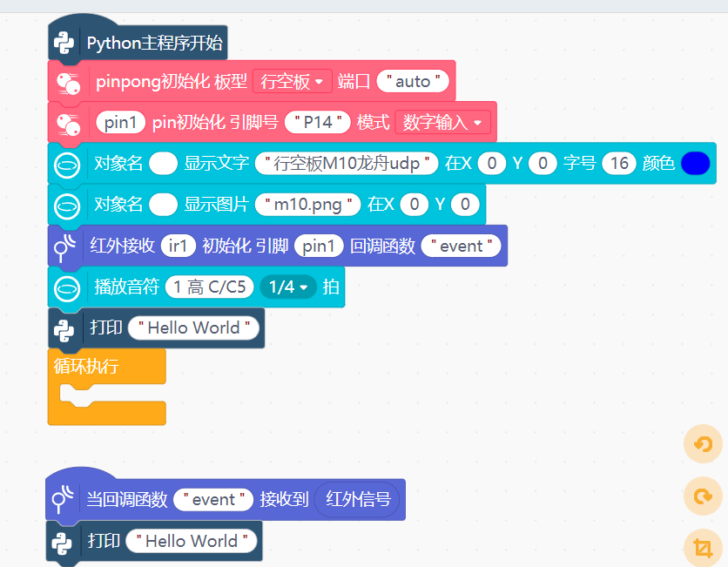This screenshot has height=567, width=728.
Task: Click the pinpong初始化 板型 label
Action: pos(172,81)
